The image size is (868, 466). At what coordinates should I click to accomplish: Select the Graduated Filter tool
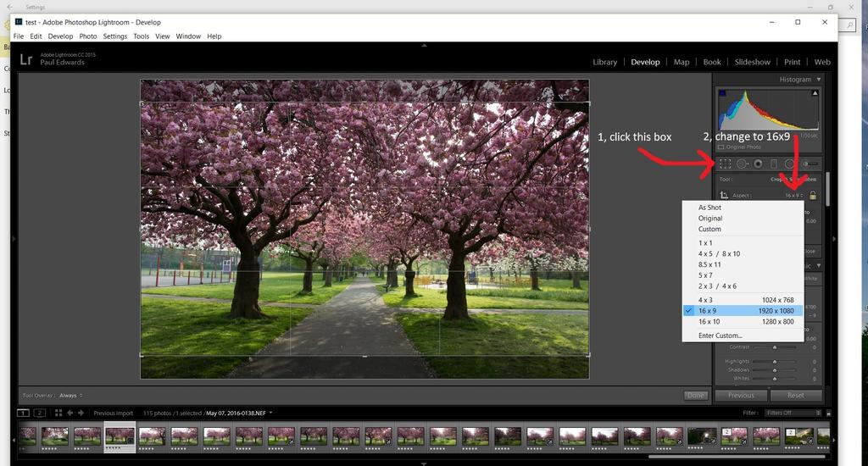[773, 164]
